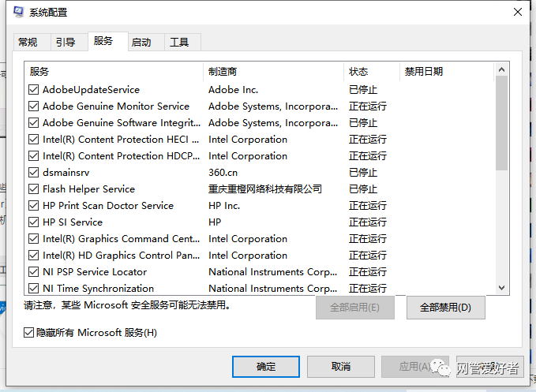Click the service list scroll up arrow
This screenshot has height=392, width=536.
501,69
